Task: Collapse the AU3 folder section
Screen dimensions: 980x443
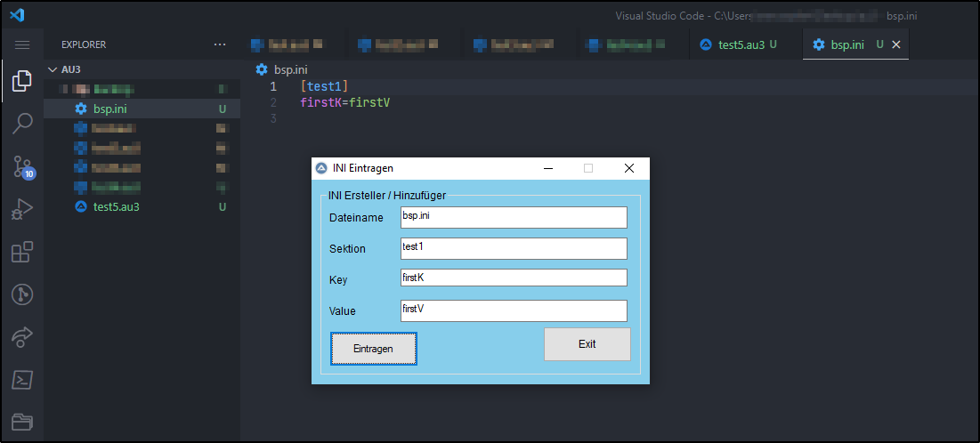Action: 52,68
